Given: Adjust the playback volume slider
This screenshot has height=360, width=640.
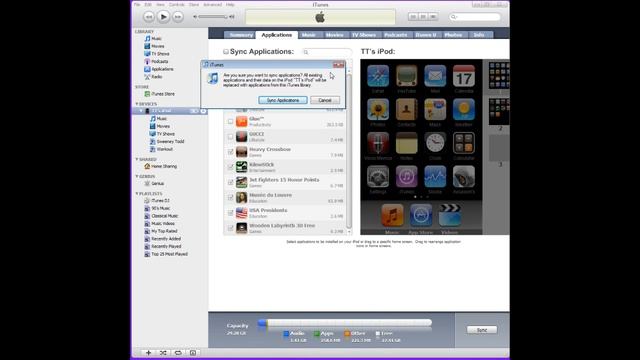Looking at the screenshot, I should pos(212,17).
